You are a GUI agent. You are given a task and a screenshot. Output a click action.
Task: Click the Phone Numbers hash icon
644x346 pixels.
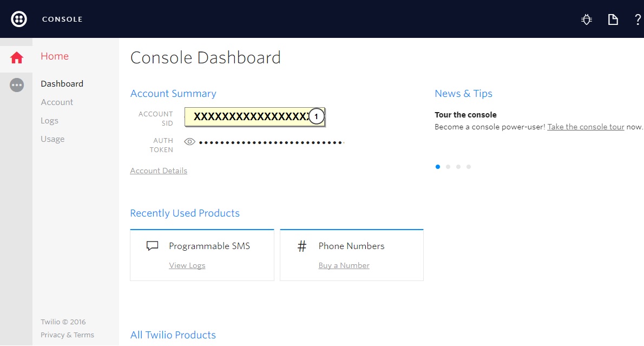point(302,246)
